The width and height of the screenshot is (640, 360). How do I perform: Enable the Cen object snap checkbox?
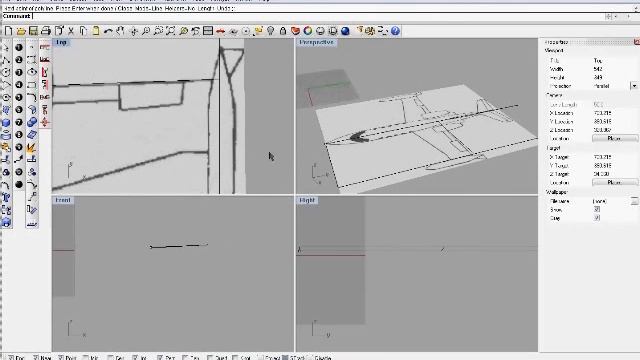coord(110,358)
